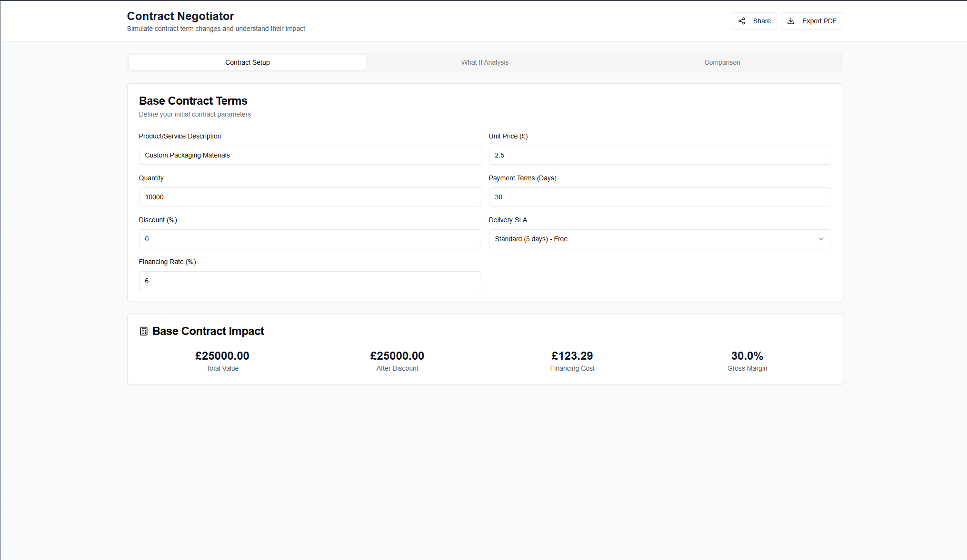The image size is (967, 560).
Task: Expand the Delivery SLA dropdown chevron
Action: [x=821, y=239]
